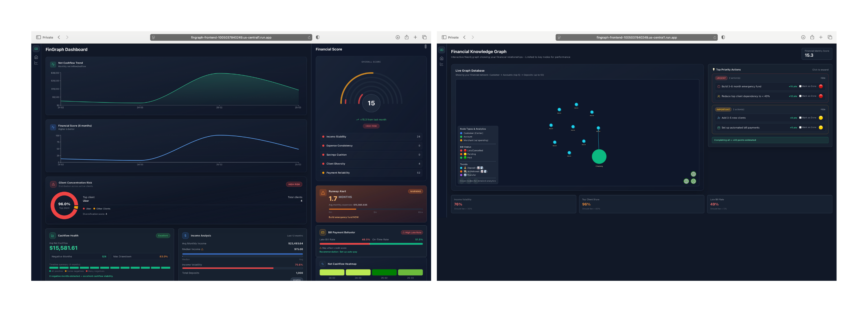The image size is (868, 312).
Task: Check Mark as Done for 'Add 3-5 new clients'
Action: click(800, 118)
